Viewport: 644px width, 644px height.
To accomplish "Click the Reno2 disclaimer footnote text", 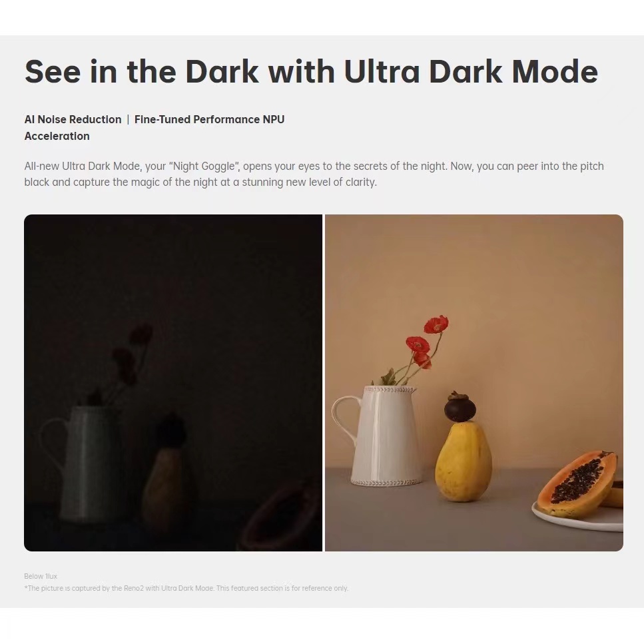I will [x=186, y=588].
